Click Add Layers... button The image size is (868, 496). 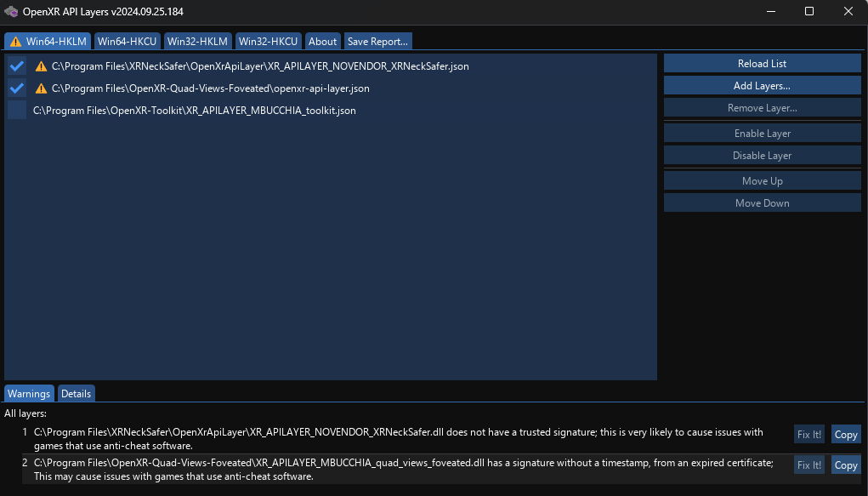(x=763, y=86)
